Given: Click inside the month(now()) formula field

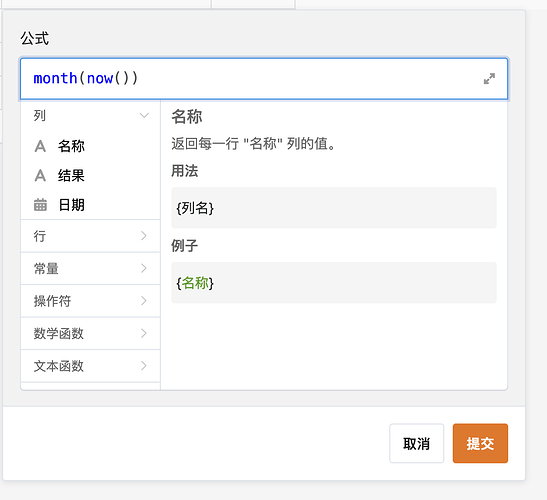Looking at the screenshot, I should click(x=264, y=79).
